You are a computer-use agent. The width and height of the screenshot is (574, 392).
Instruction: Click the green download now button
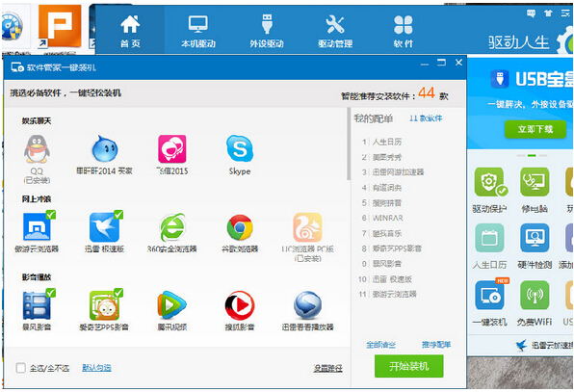click(535, 129)
